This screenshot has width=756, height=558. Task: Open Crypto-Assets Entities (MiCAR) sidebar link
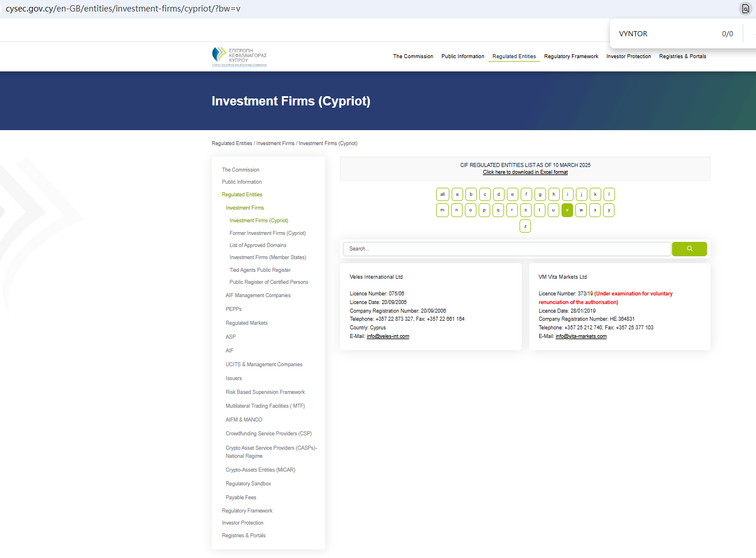point(261,470)
